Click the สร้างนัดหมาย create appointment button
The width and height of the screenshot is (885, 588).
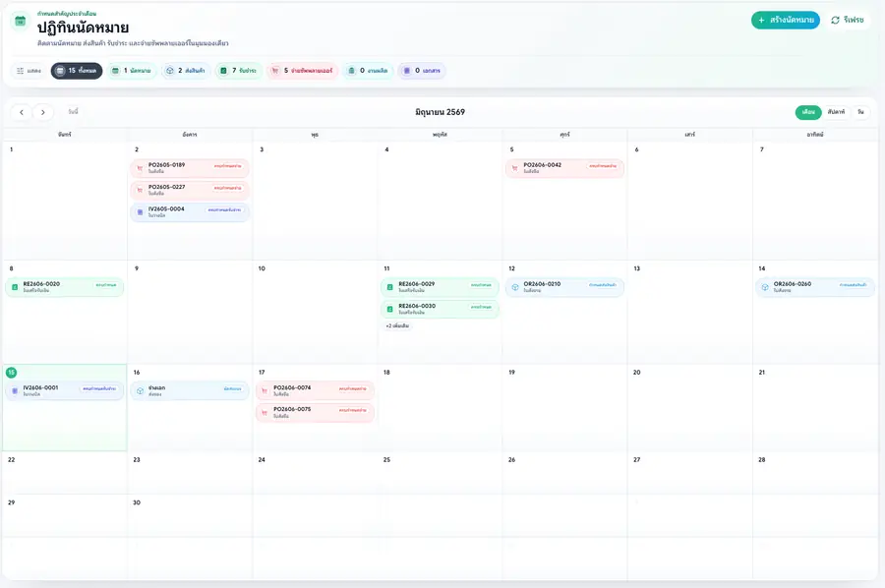785,21
